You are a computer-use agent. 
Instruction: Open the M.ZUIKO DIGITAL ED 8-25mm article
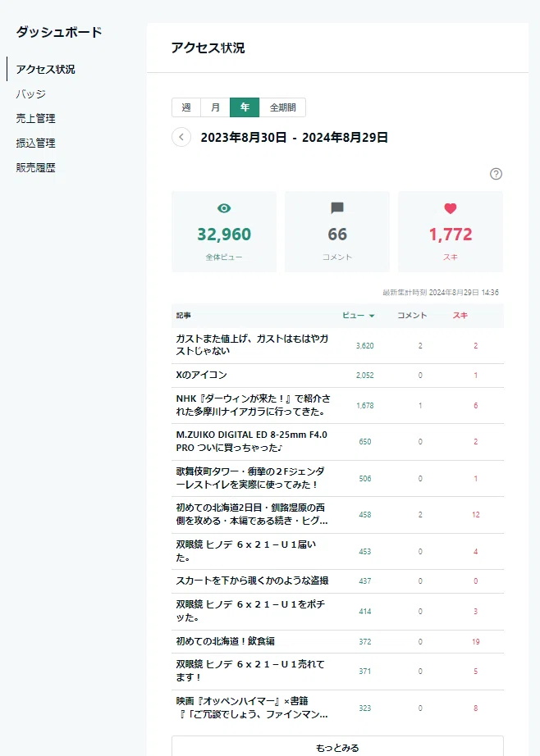click(x=251, y=441)
